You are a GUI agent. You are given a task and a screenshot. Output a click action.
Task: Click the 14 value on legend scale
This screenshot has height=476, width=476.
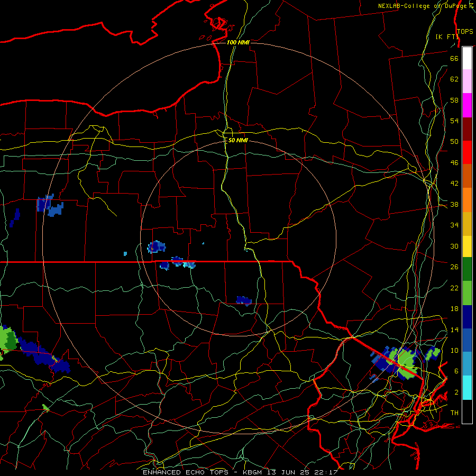(x=454, y=329)
